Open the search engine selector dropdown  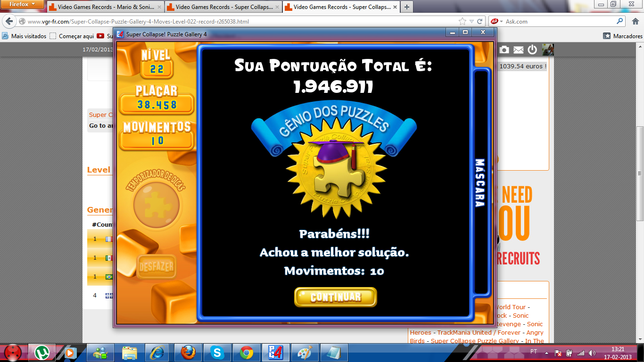[497, 22]
